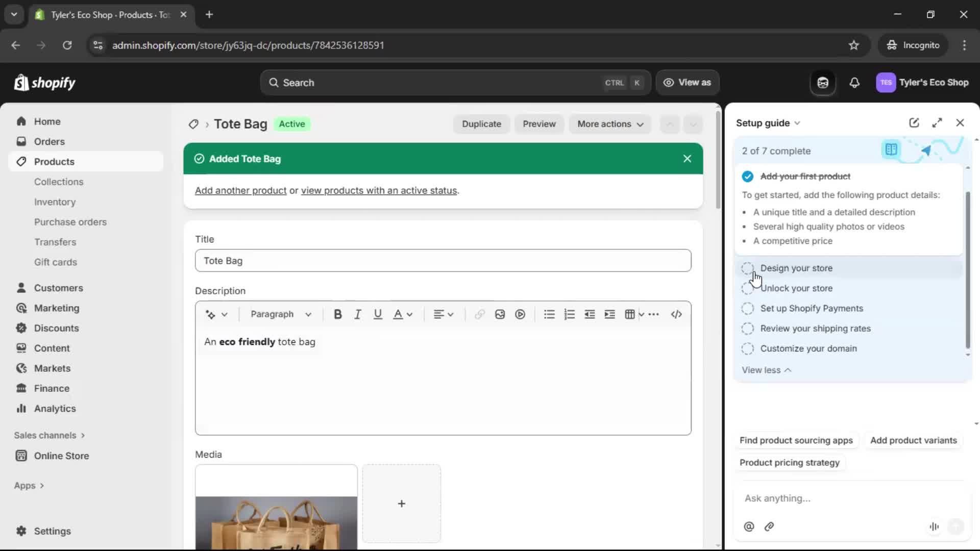Open the Products section in the sidebar
This screenshot has width=980, height=551.
[x=54, y=161]
